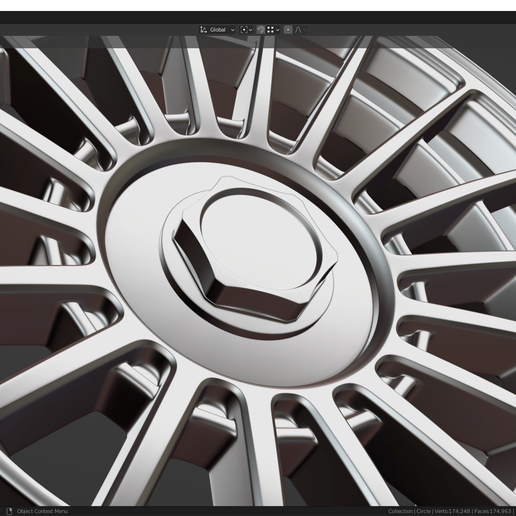Viewport: 516px width, 516px height.
Task: Click 'Object Context Menu' status text
Action: (x=42, y=511)
